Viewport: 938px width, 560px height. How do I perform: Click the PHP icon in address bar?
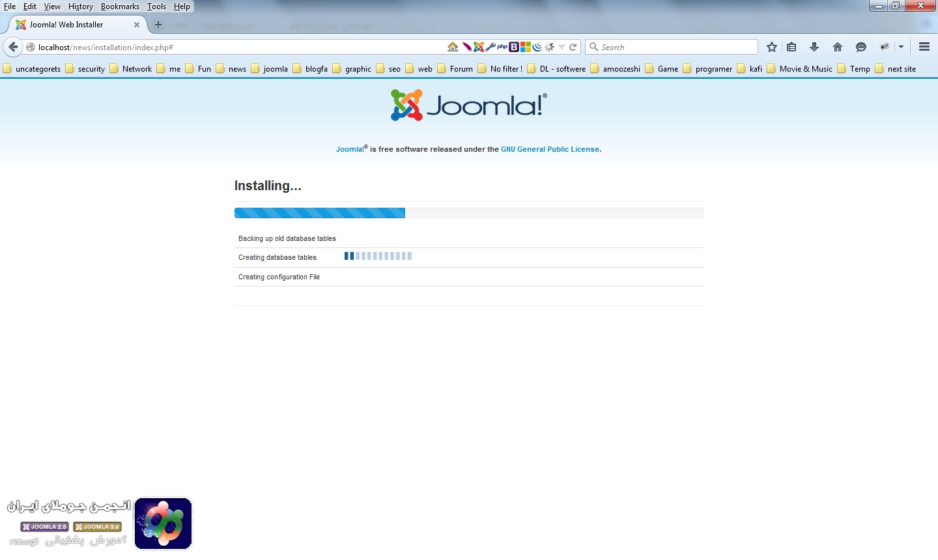pyautogui.click(x=502, y=47)
